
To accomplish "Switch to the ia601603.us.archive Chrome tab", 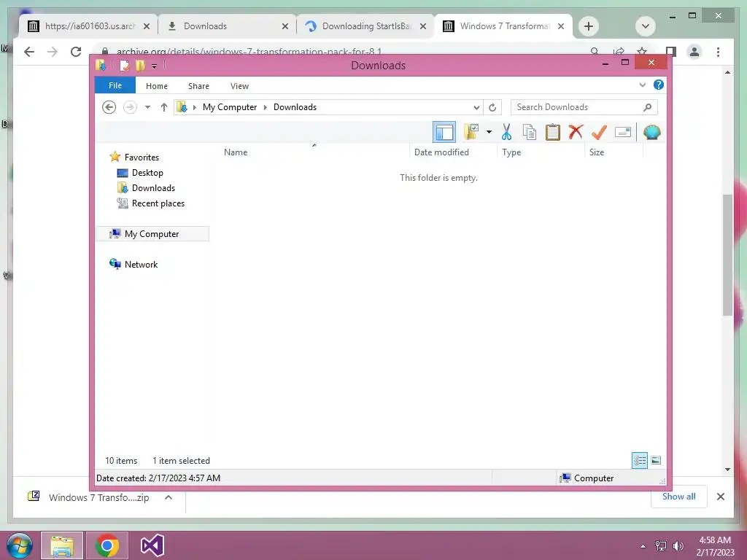I will pyautogui.click(x=88, y=26).
